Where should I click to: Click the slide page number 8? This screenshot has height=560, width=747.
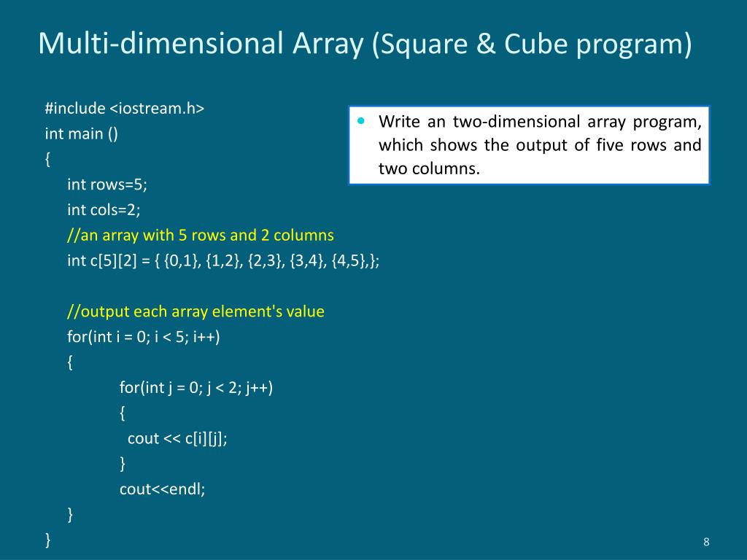pos(706,542)
